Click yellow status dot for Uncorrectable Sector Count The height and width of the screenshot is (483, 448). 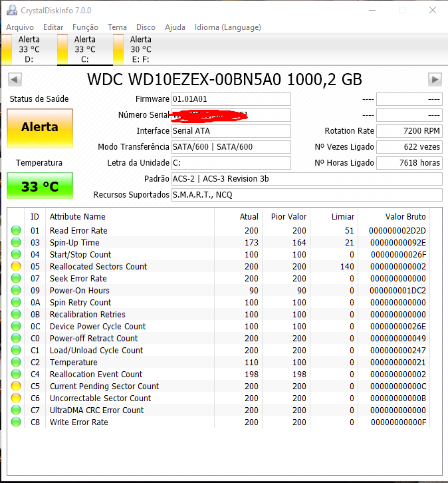16,398
